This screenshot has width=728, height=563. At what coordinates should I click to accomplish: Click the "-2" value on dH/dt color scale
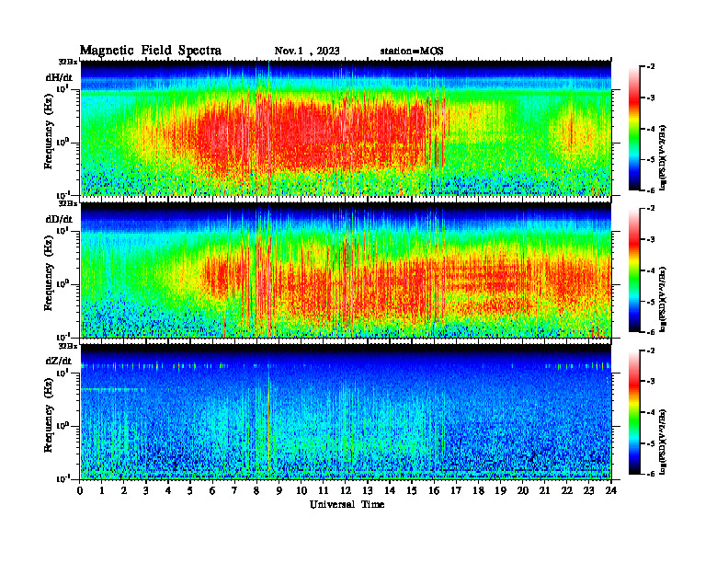tap(651, 67)
